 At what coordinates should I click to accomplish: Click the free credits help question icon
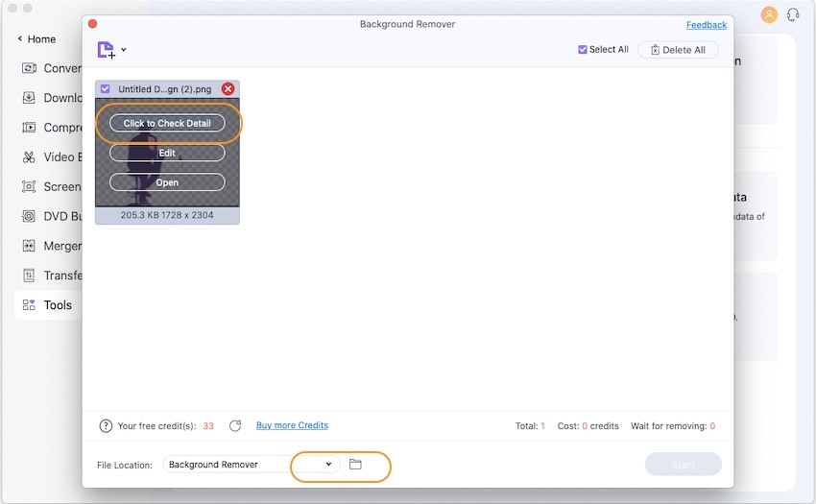[x=106, y=426]
